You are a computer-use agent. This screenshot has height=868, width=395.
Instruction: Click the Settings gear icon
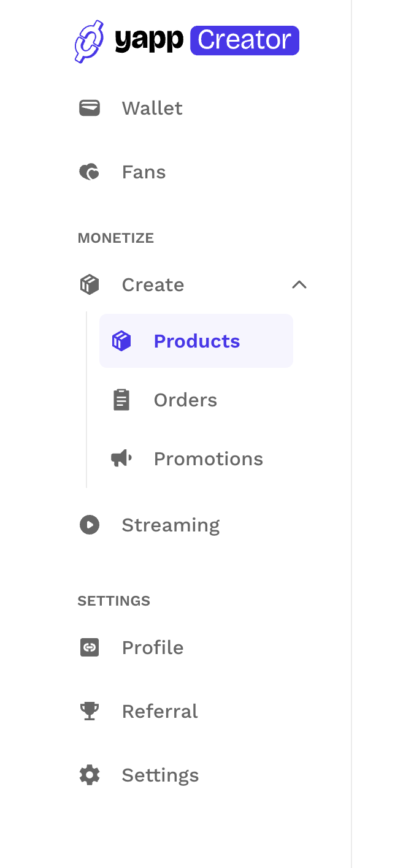point(90,775)
